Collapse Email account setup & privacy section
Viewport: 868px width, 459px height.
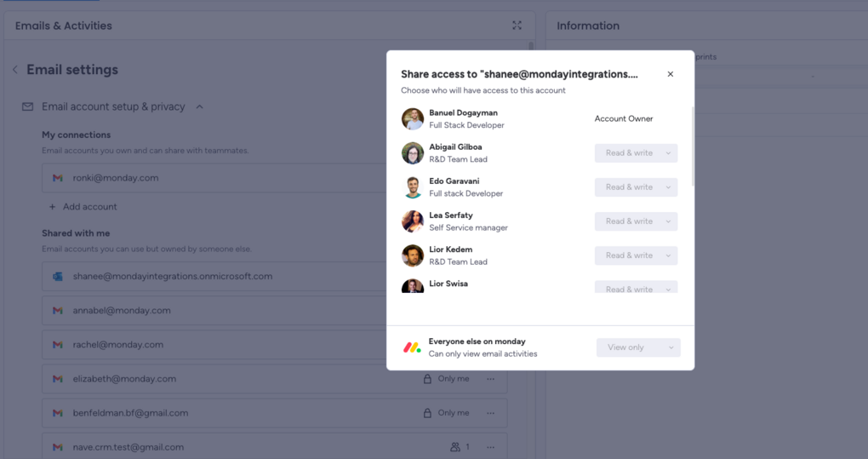[x=200, y=106]
